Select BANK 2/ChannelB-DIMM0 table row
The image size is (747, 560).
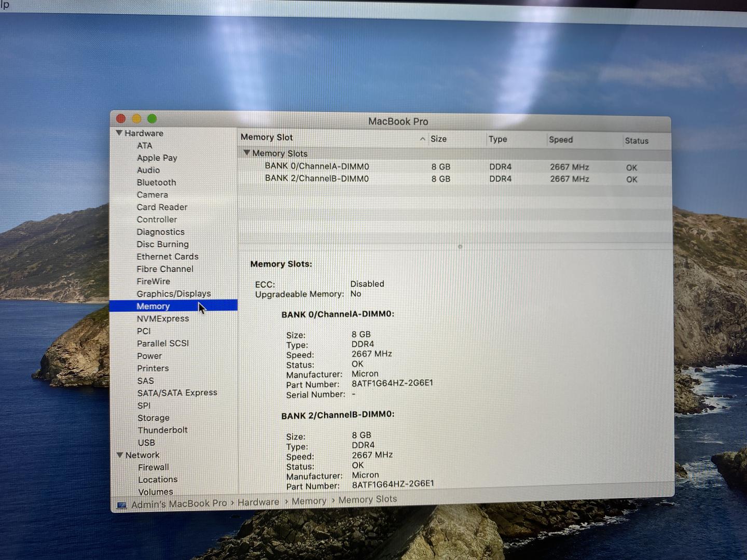point(454,179)
